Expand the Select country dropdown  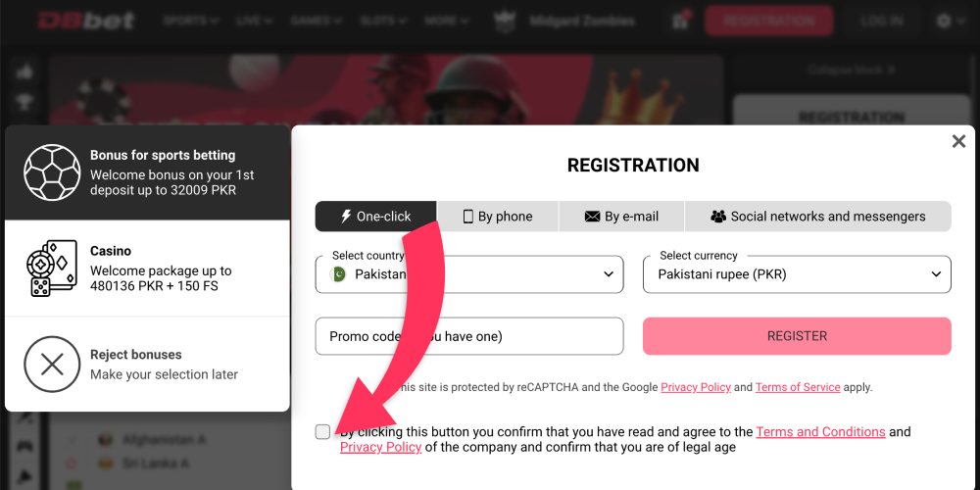pyautogui.click(x=469, y=274)
